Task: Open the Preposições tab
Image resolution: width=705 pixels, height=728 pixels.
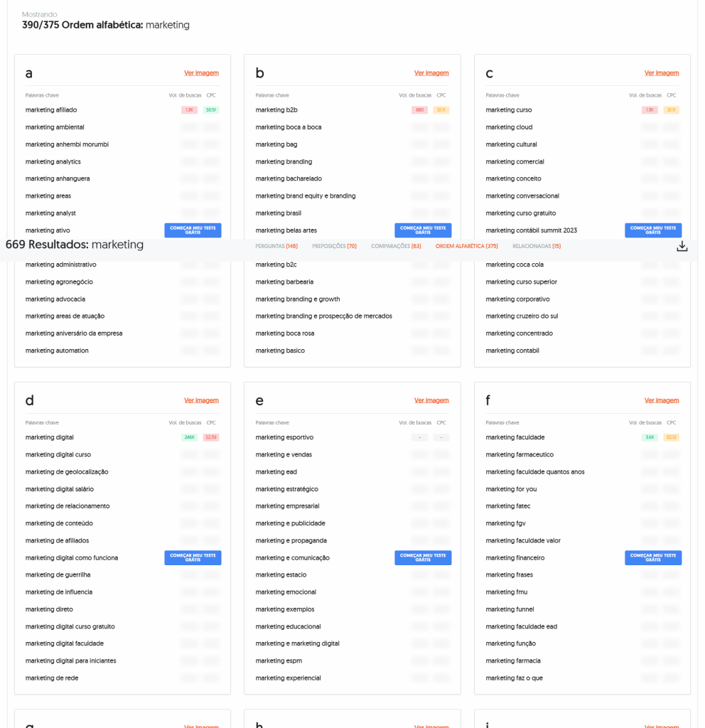Action: click(x=334, y=246)
